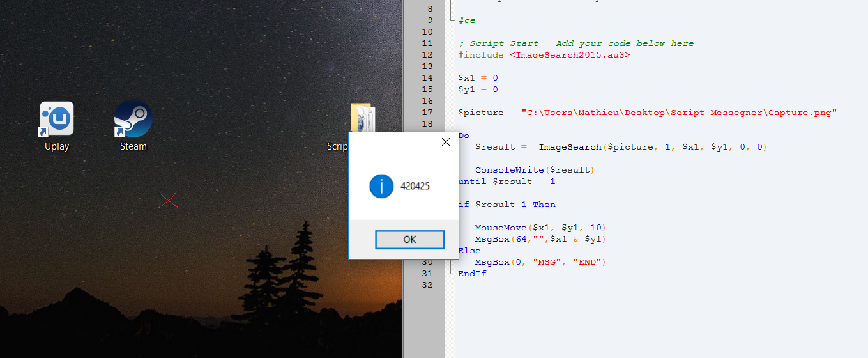Click the ConsoleWrite($result) statement
This screenshot has height=358, width=868.
535,170
